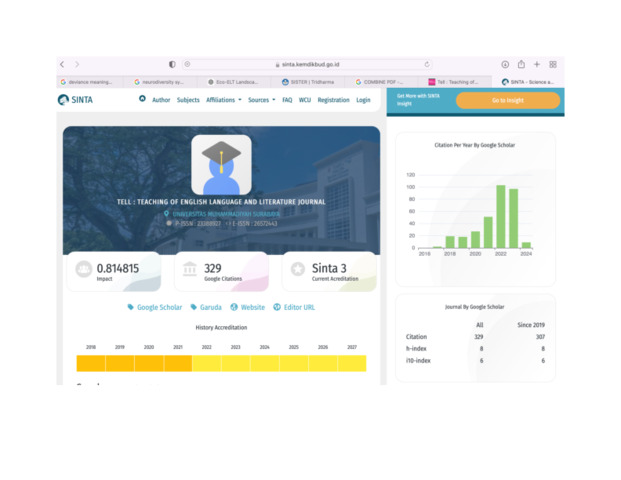
Task: Click the globe icon beside Editor URL
Action: tap(277, 307)
